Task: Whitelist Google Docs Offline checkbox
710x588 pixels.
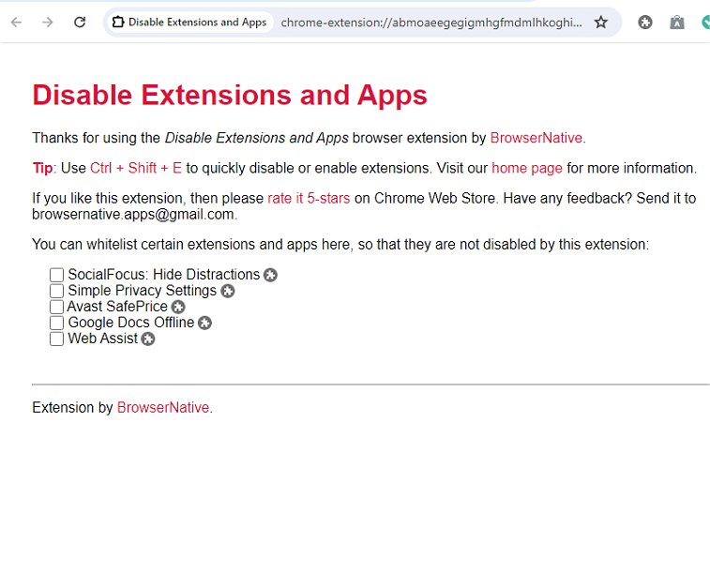Action: 56,323
